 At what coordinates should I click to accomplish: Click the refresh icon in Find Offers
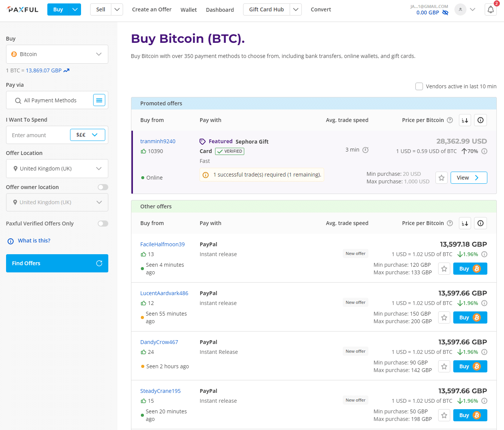click(x=99, y=263)
